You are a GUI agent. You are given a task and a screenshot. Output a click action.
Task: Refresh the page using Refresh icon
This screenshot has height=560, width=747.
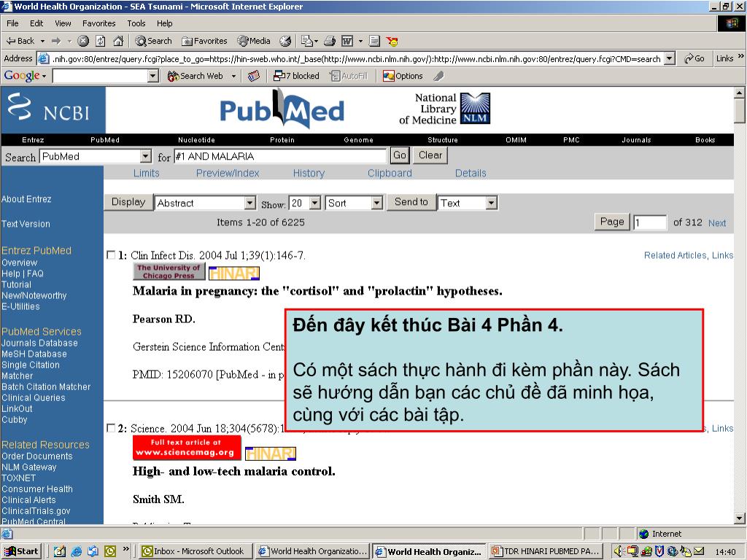coord(101,42)
